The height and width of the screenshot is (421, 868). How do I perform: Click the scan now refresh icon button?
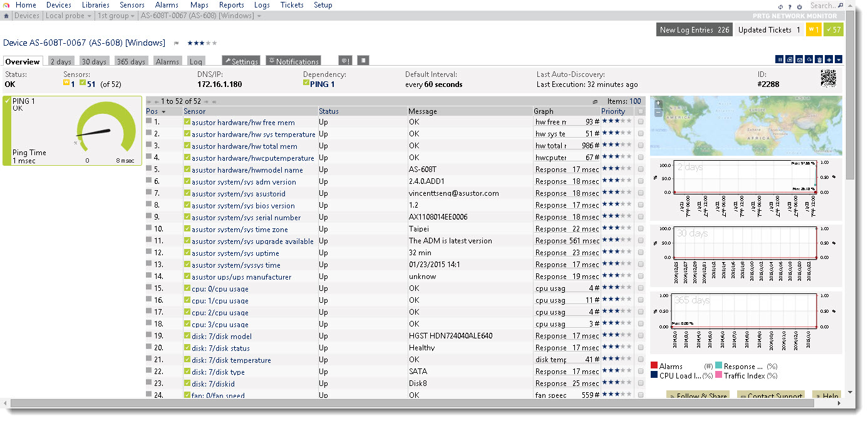pyautogui.click(x=809, y=59)
